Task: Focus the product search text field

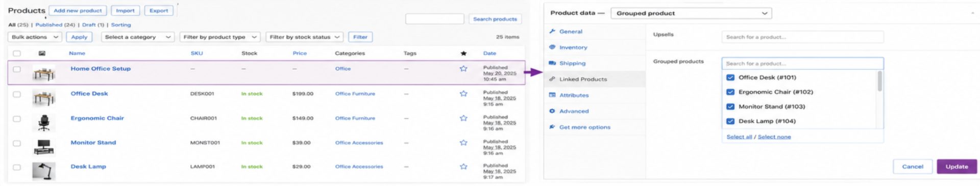Action: (x=434, y=19)
